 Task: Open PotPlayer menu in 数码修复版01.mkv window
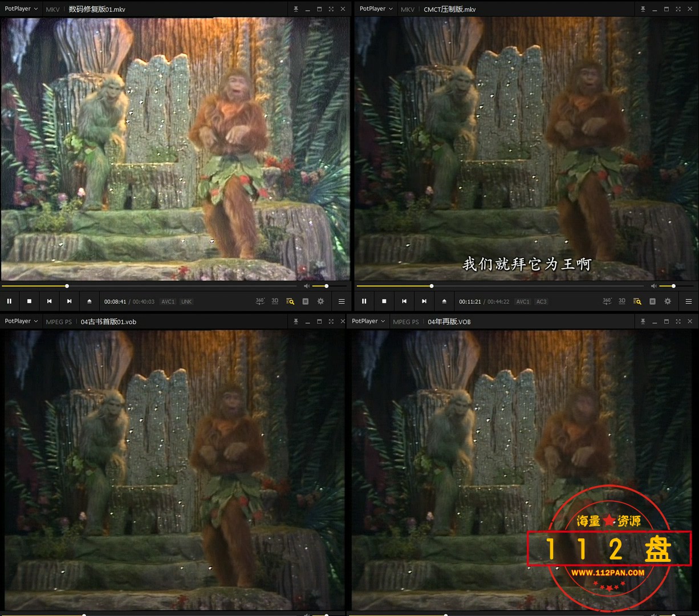point(21,9)
